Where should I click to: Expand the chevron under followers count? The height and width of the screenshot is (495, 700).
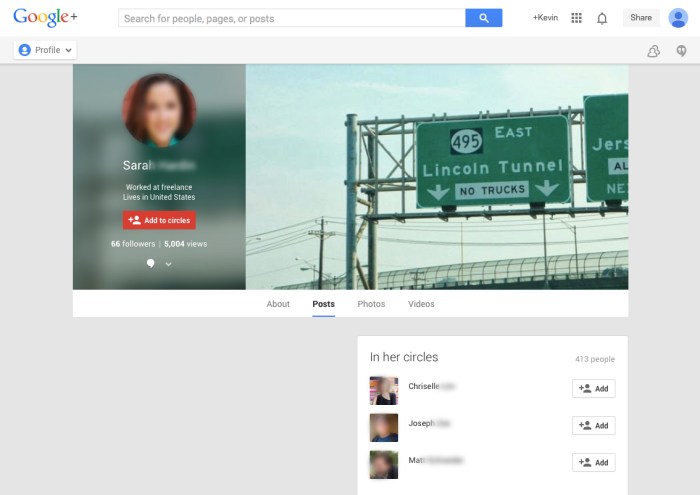tap(168, 264)
